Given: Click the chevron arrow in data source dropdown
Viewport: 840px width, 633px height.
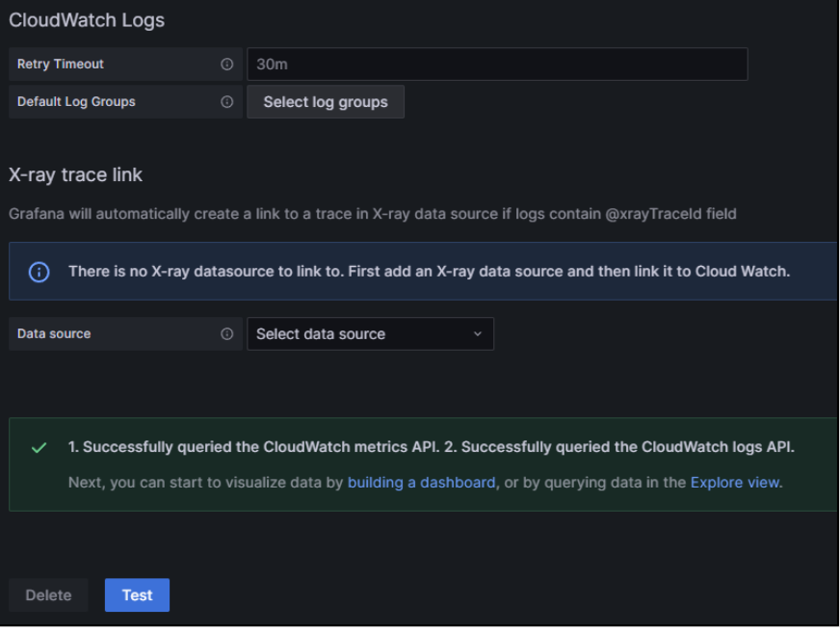Looking at the screenshot, I should click(x=478, y=334).
